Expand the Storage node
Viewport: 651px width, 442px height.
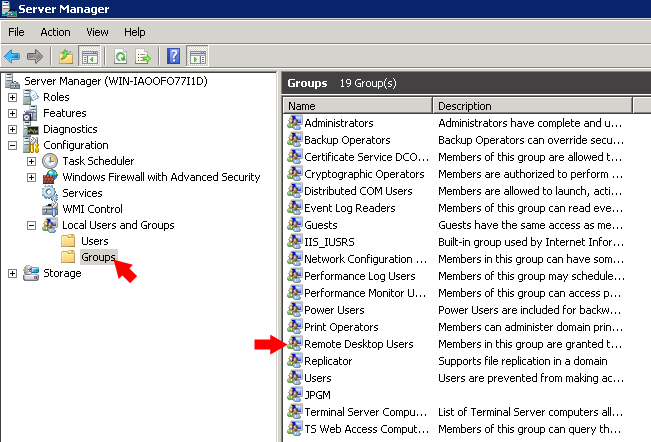tap(12, 274)
